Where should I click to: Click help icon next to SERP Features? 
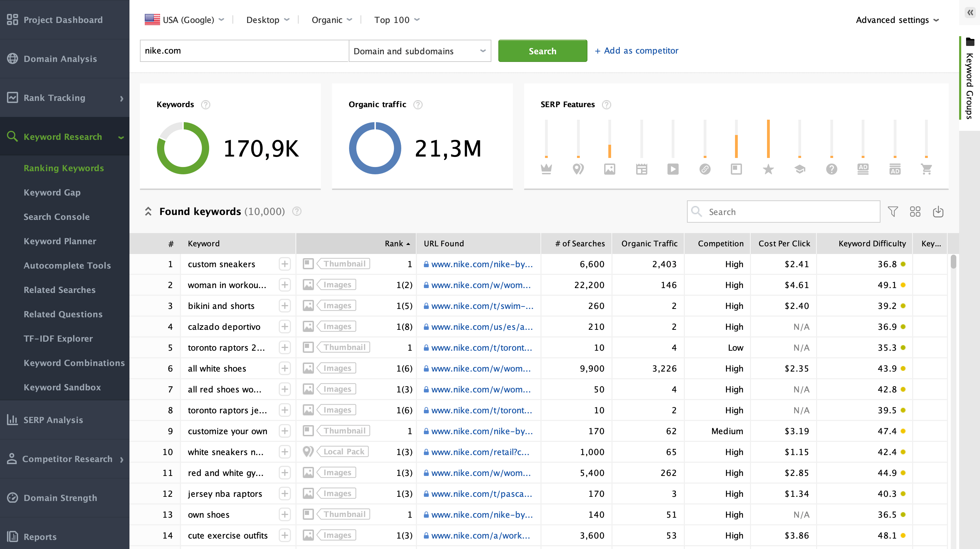click(607, 105)
